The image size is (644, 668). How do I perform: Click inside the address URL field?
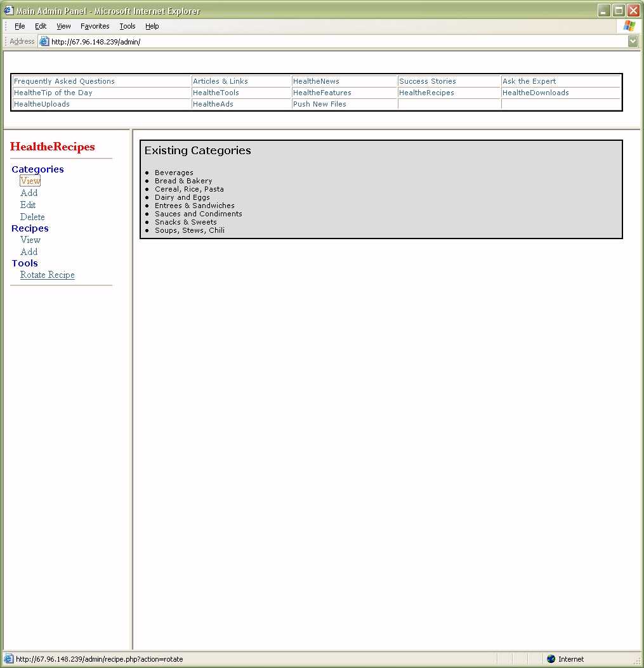pos(317,42)
